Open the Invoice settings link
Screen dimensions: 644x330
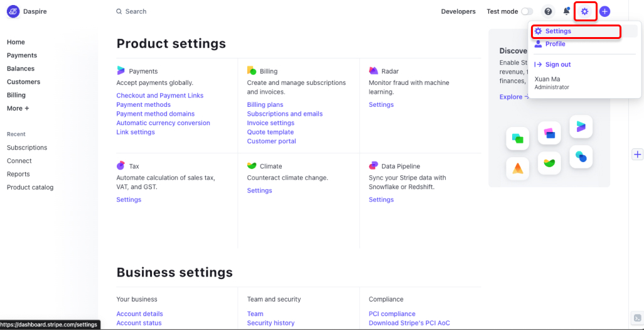pos(271,123)
